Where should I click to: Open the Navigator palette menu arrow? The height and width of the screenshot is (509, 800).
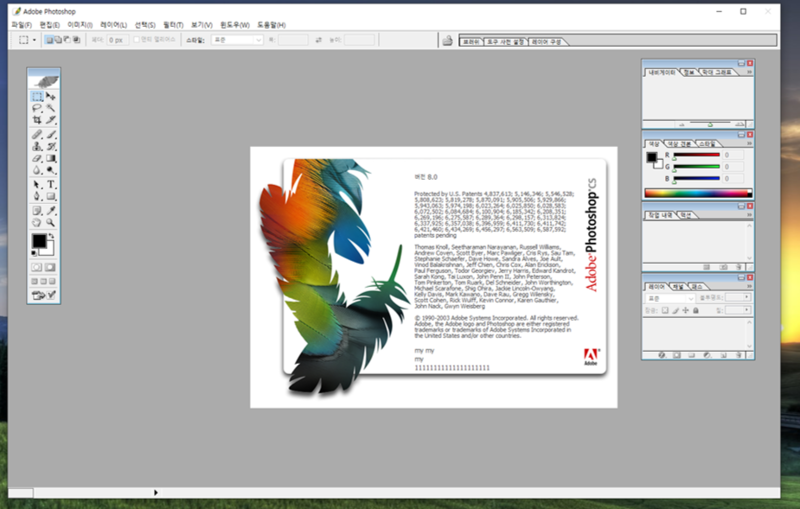pos(749,72)
